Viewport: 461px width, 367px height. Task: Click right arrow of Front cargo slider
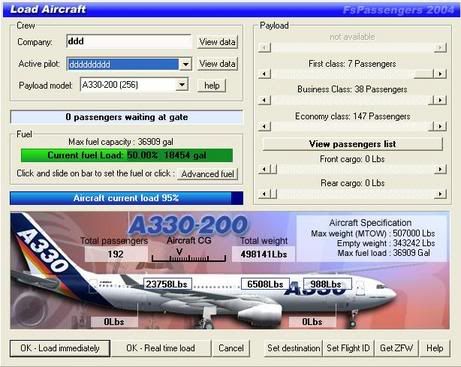tap(440, 169)
